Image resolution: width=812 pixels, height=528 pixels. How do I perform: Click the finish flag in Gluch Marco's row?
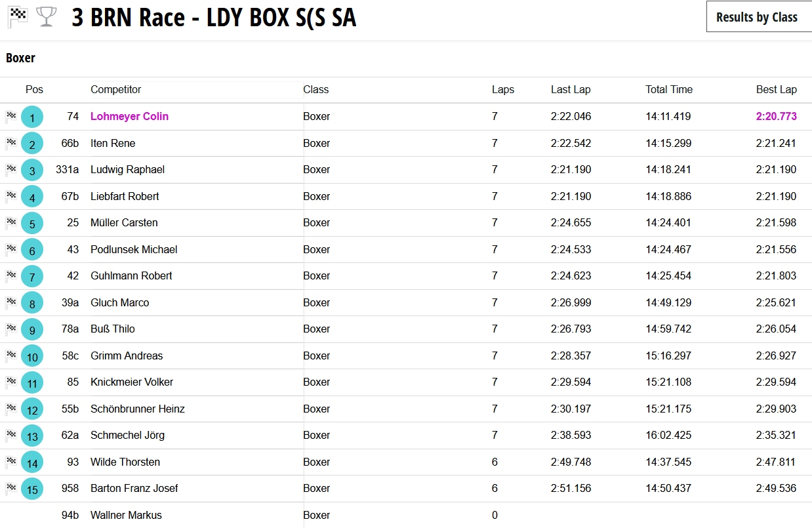pos(11,302)
